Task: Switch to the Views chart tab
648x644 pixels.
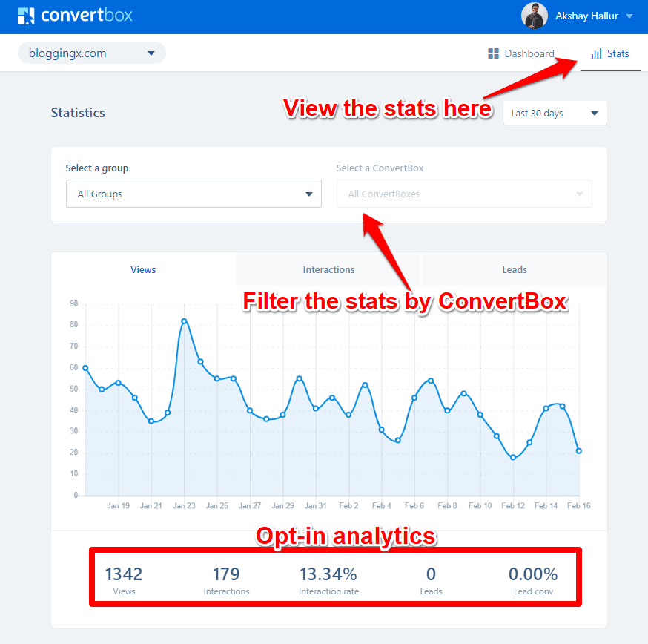Action: pyautogui.click(x=143, y=269)
